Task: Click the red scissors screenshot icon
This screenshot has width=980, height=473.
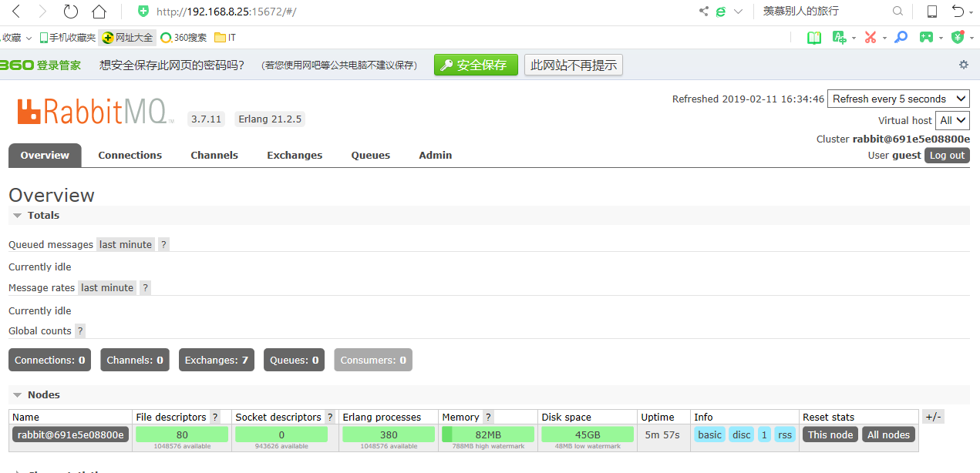Action: (871, 37)
